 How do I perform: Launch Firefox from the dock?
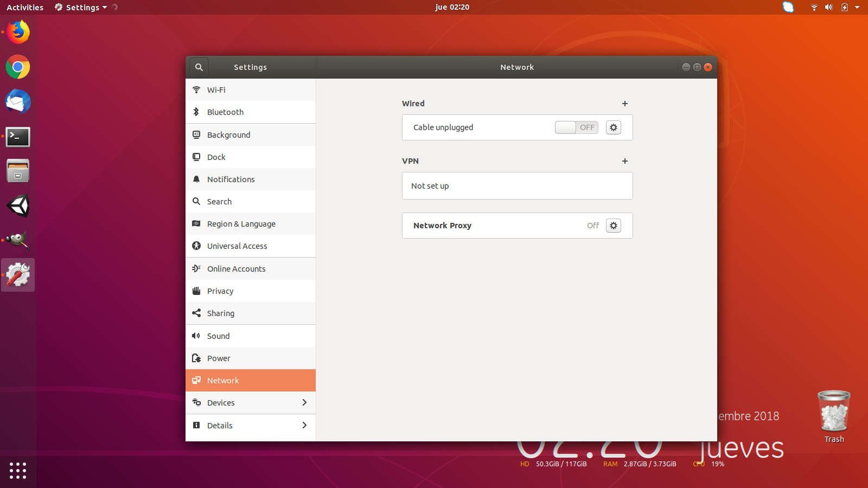(18, 32)
